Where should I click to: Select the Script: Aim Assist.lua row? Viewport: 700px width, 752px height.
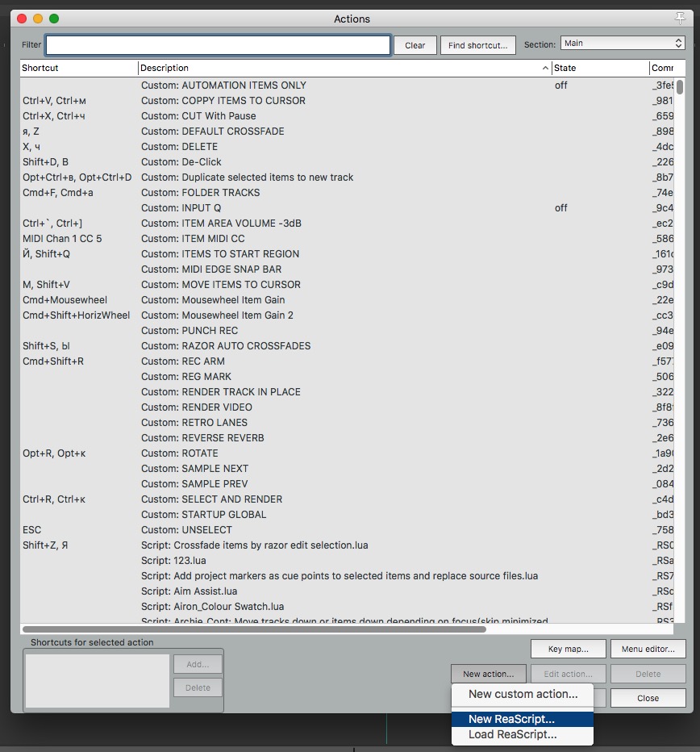[x=347, y=591]
